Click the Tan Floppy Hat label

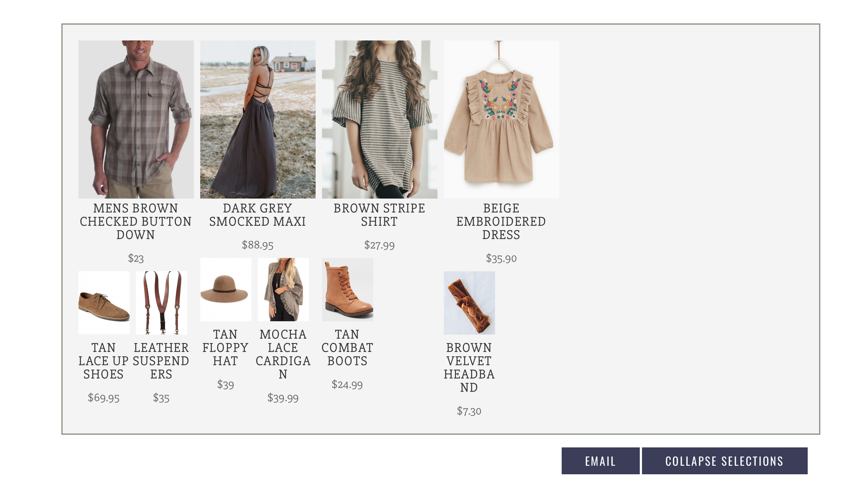coord(225,348)
